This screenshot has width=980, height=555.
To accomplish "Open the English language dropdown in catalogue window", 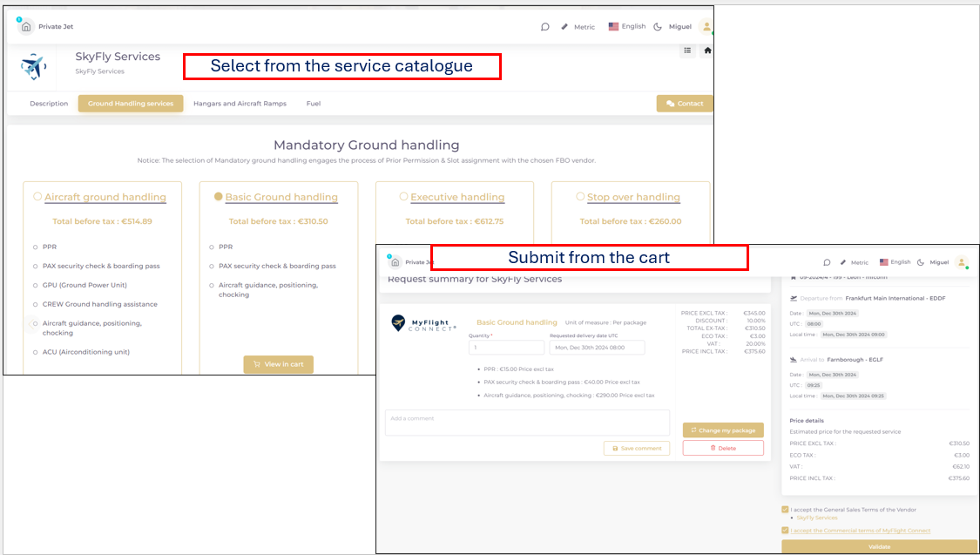I will coord(627,27).
